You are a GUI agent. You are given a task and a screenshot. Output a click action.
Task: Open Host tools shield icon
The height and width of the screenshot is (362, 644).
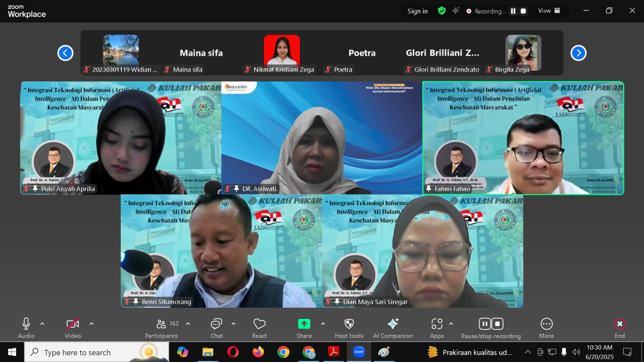349,324
